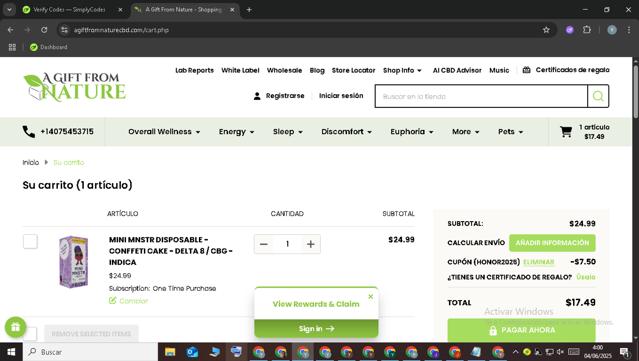Go back with the browser back arrow
Image resolution: width=639 pixels, height=361 pixels.
(11, 30)
